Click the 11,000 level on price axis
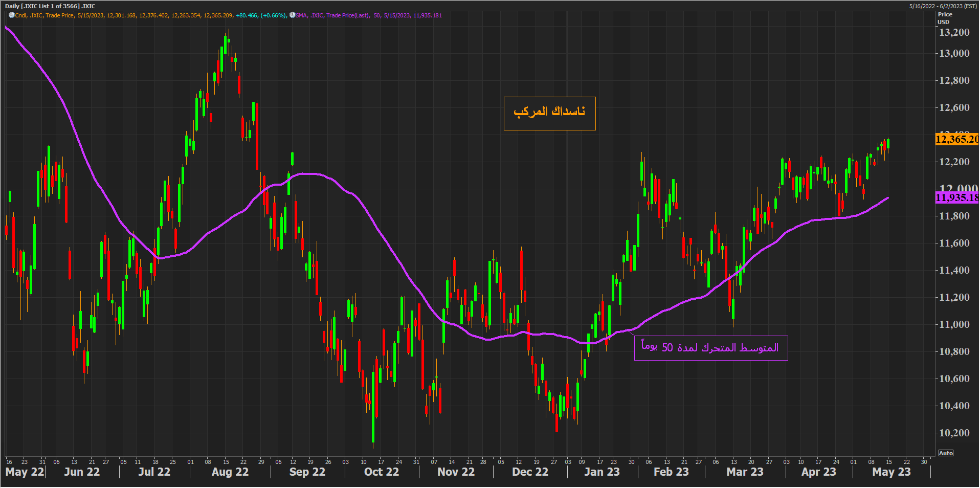The width and height of the screenshot is (980, 488). tap(954, 324)
